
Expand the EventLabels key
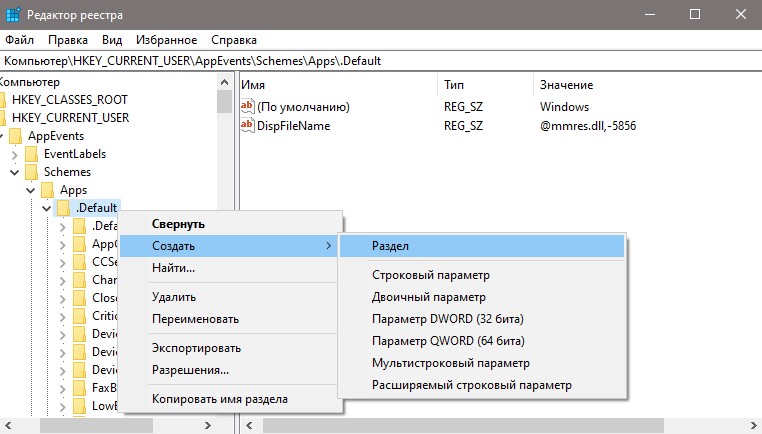coord(15,155)
